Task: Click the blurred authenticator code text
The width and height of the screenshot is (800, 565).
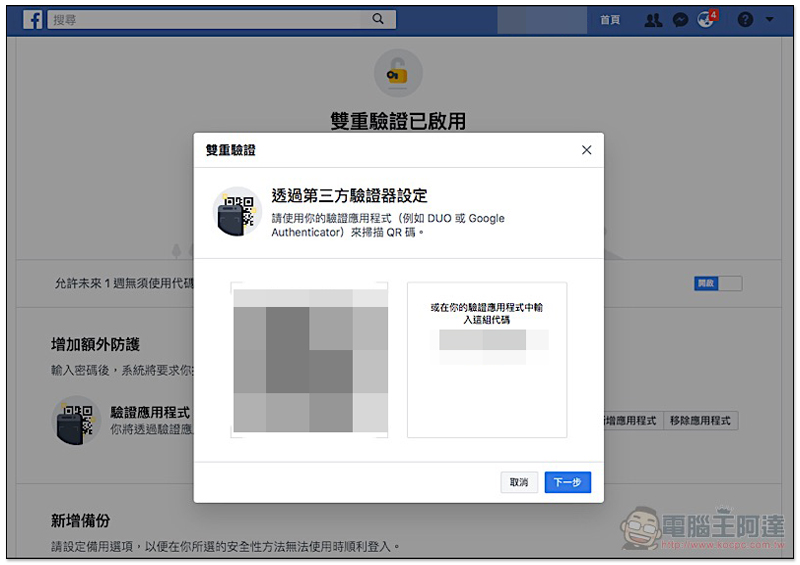Action: pos(488,346)
